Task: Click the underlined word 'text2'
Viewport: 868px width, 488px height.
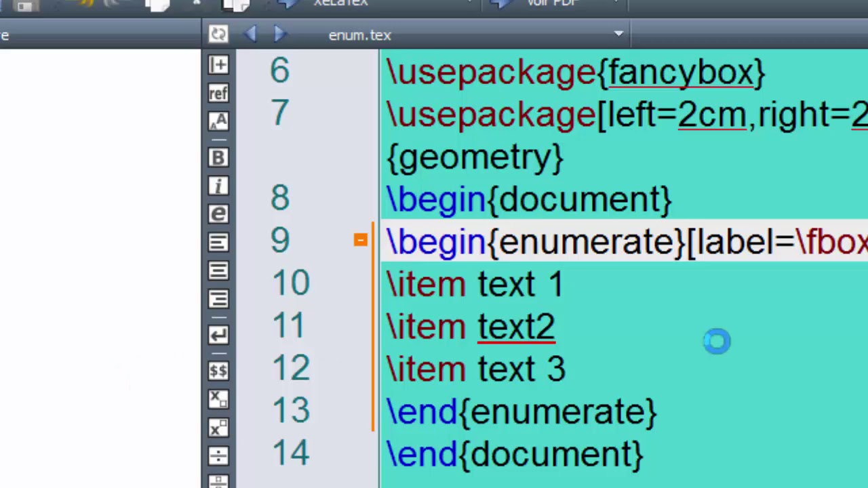Action: (516, 327)
